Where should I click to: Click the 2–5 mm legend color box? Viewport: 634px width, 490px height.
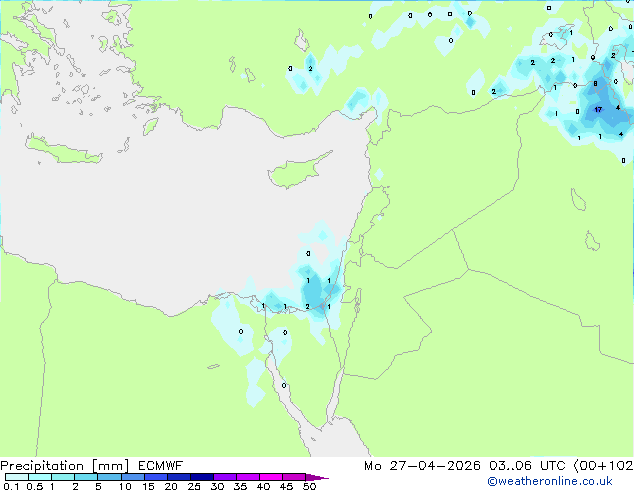click(x=86, y=477)
